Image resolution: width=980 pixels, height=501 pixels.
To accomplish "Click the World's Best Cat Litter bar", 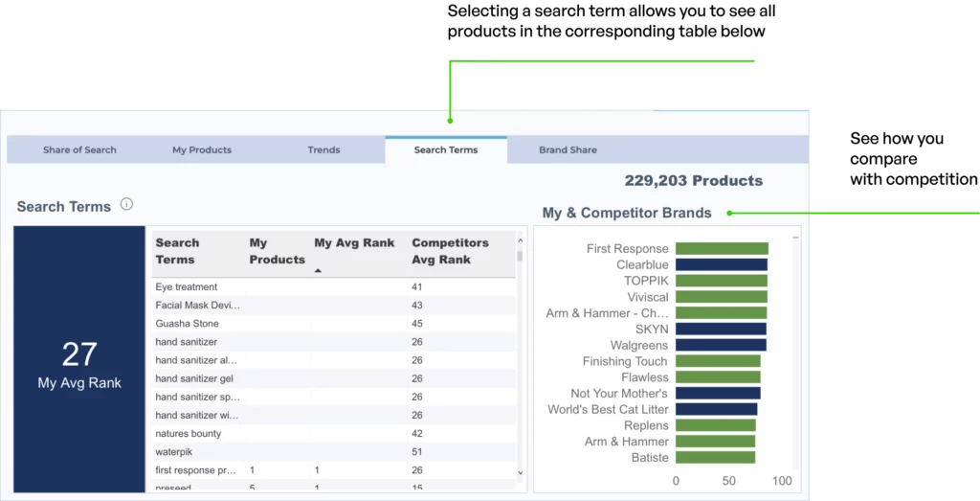I will click(716, 410).
